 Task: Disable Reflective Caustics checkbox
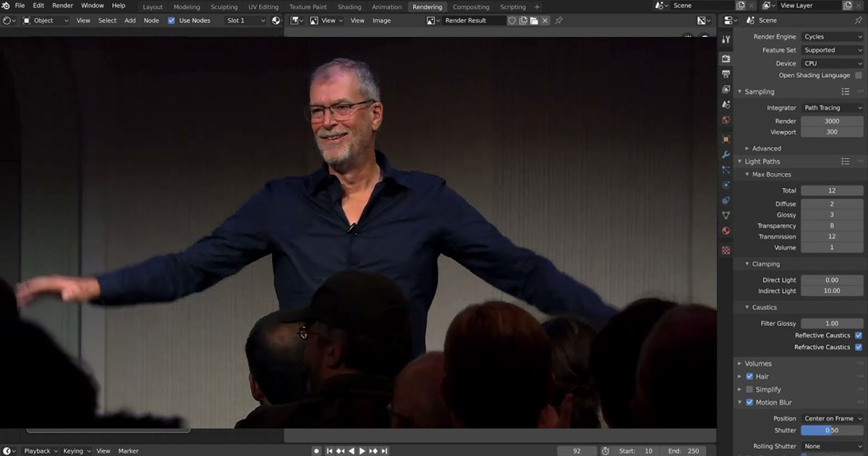click(x=859, y=335)
